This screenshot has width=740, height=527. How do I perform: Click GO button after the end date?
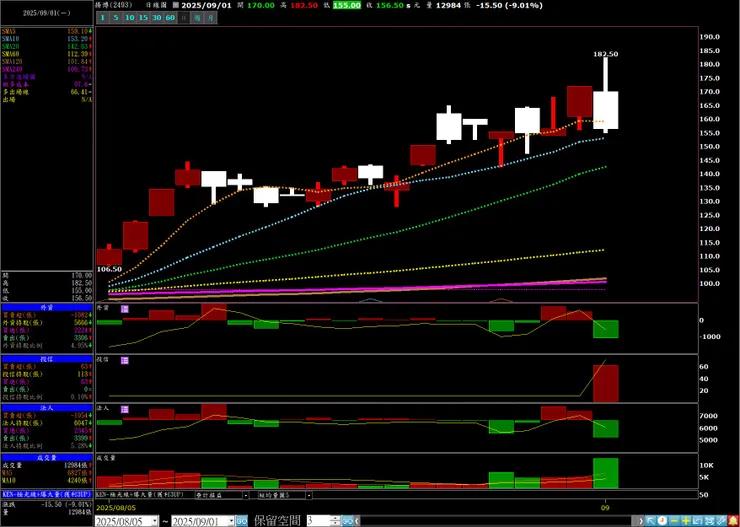click(x=242, y=521)
